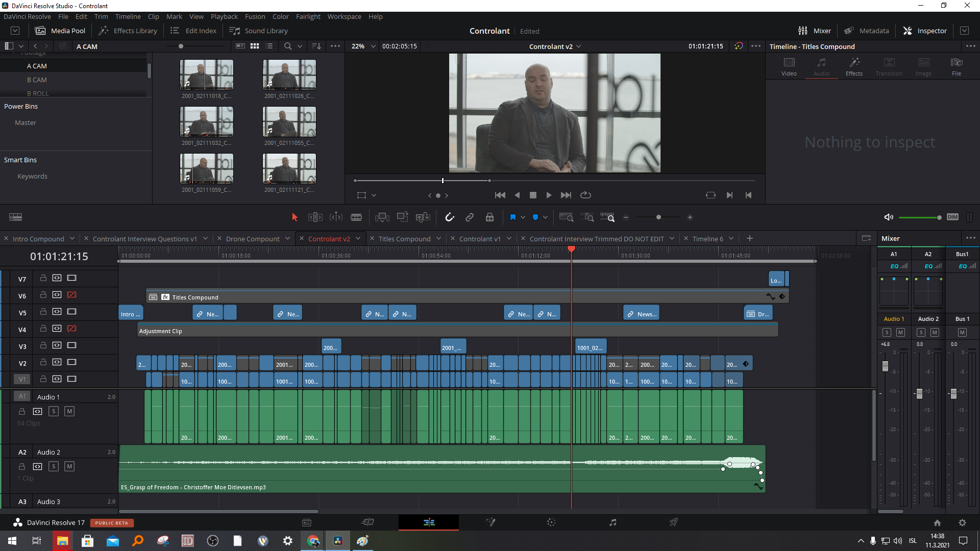Open the Edit Index panel
The height and width of the screenshot is (551, 980).
(193, 31)
